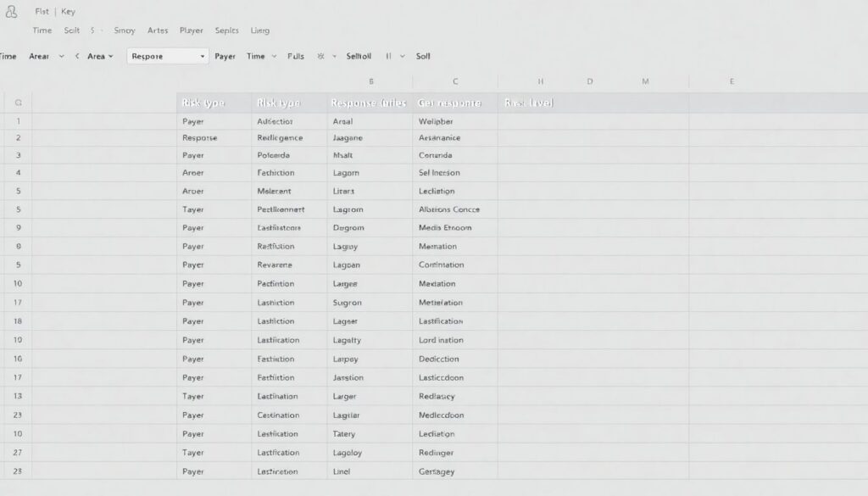Open the Artes menu

(x=158, y=31)
